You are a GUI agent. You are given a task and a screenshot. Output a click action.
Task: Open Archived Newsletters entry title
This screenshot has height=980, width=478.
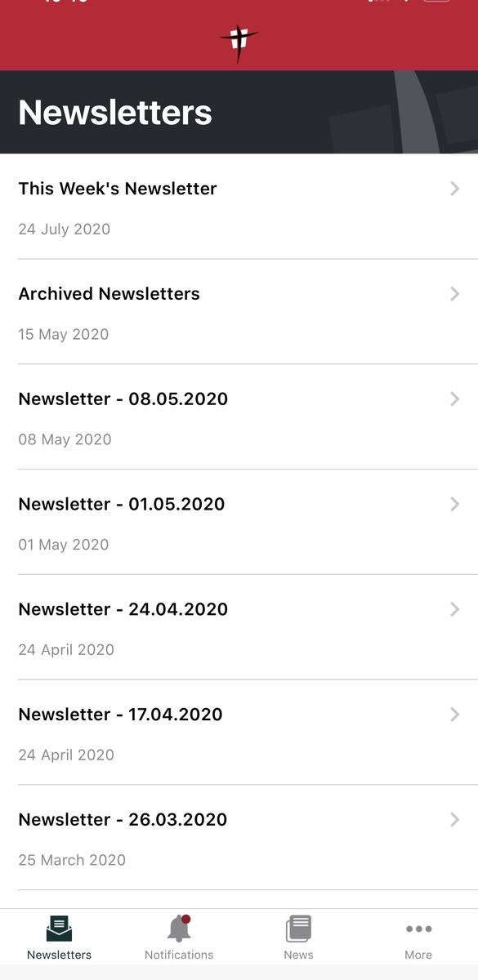coord(109,294)
